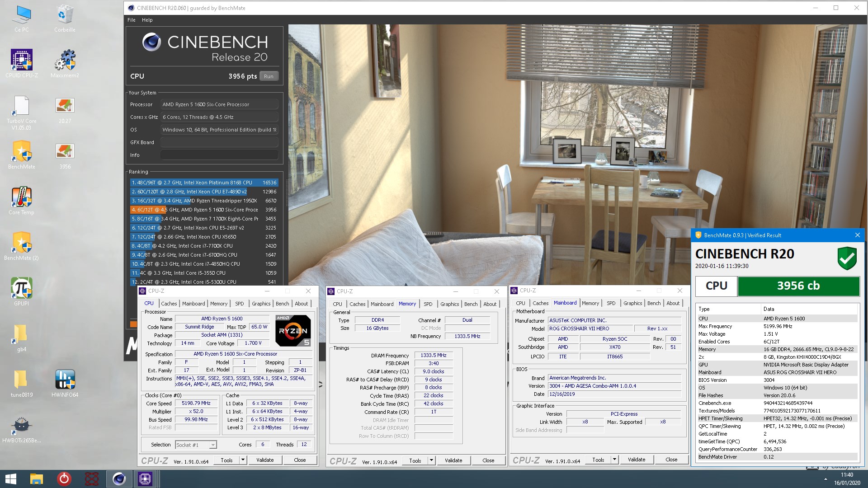This screenshot has height=488, width=868.
Task: Select ranking row AMD Ryzen Threadripper 1950X
Action: [204, 201]
